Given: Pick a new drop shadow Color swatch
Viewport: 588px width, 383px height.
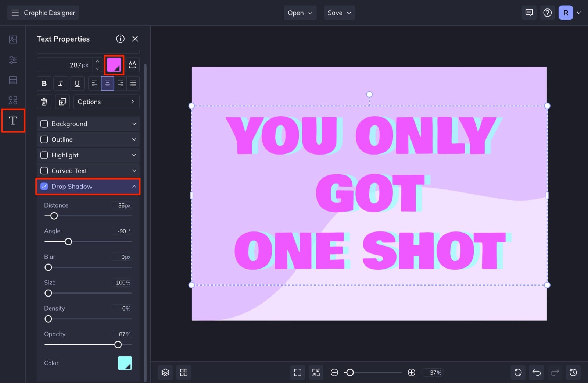Looking at the screenshot, I should point(125,363).
